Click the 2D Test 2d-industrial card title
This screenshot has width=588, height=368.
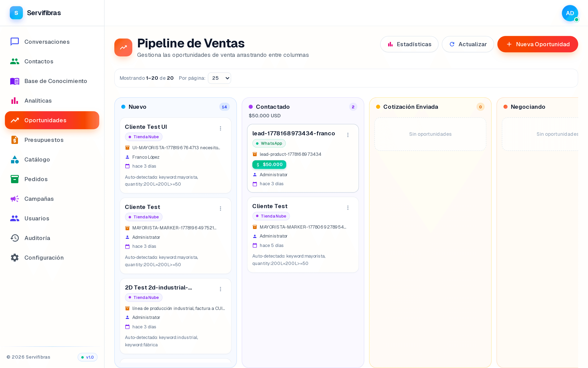pos(158,288)
